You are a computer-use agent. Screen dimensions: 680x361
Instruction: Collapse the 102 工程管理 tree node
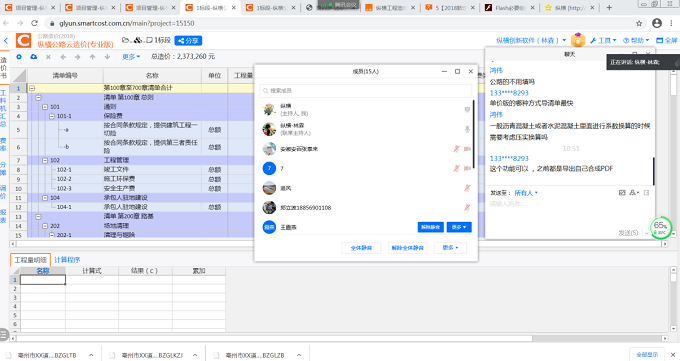(x=45, y=161)
